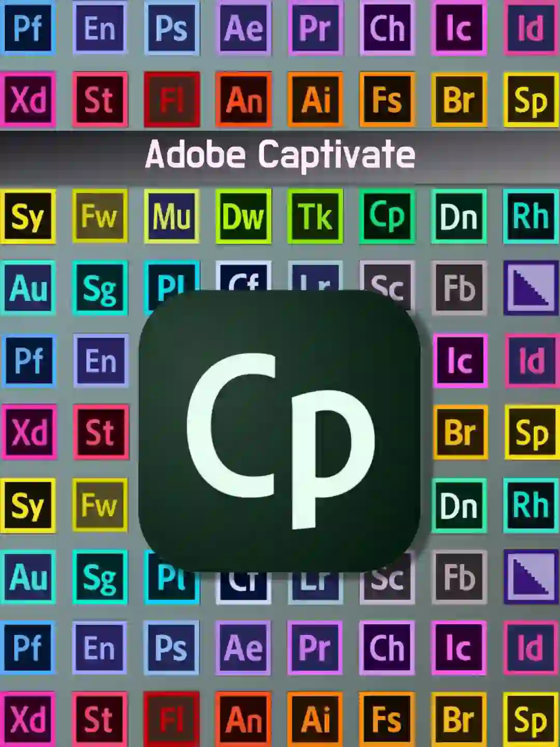This screenshot has height=747, width=560.
Task: Select the Illustrator Ai icon
Action: [315, 100]
